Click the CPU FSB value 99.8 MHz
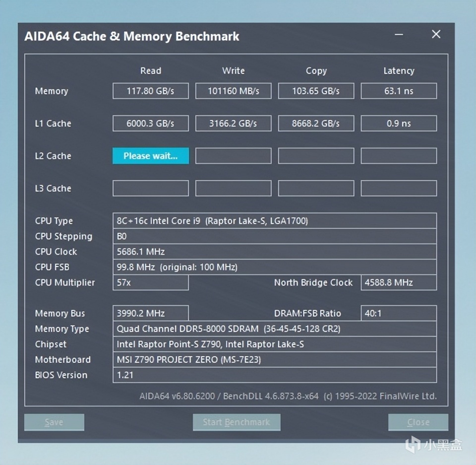Screen dimensions: 476x465 (x=275, y=267)
